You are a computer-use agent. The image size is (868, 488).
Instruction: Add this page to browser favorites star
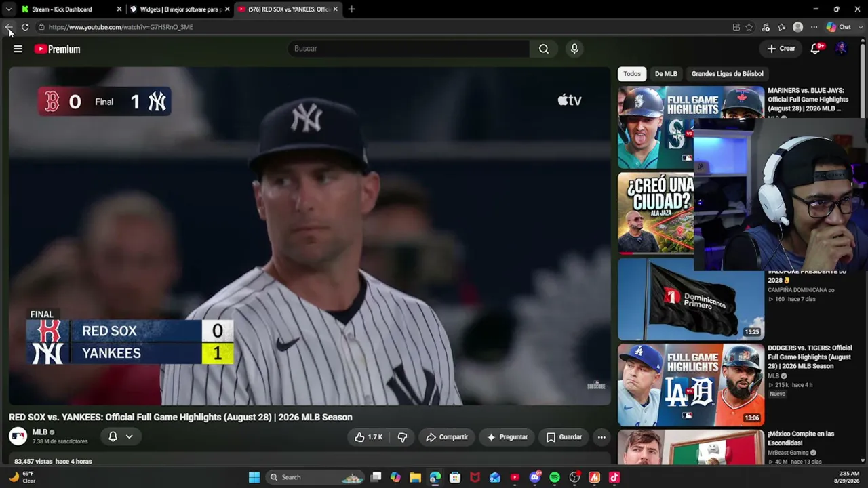tap(749, 27)
